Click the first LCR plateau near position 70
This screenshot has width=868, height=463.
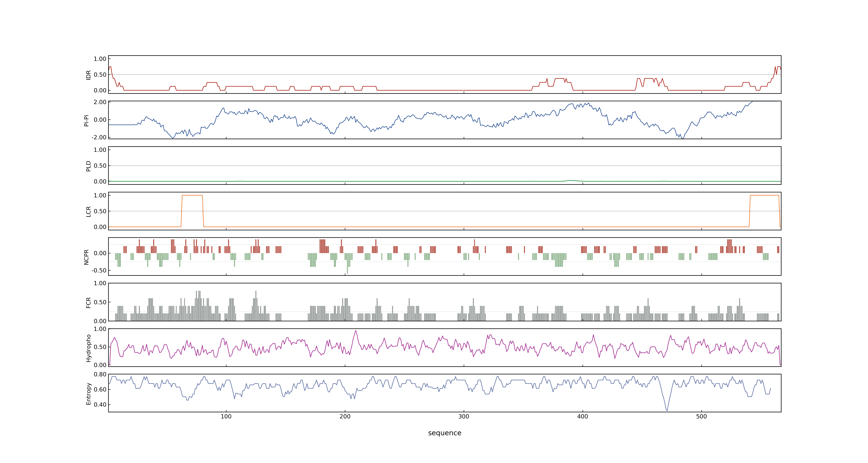click(192, 195)
